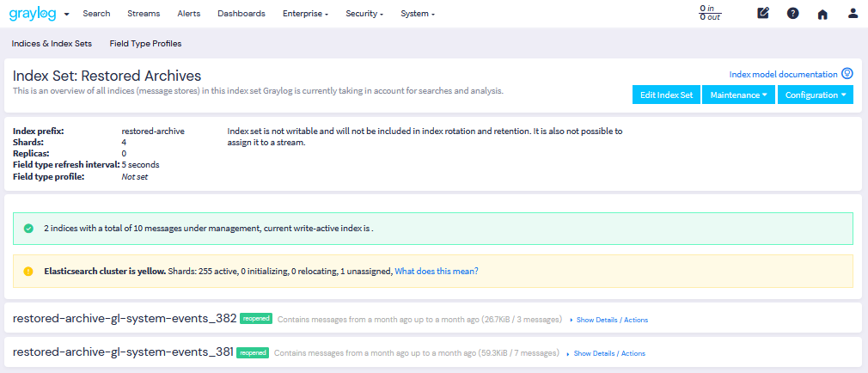The image size is (868, 373).
Task: Open the 'What does this mean?' link
Action: click(437, 271)
